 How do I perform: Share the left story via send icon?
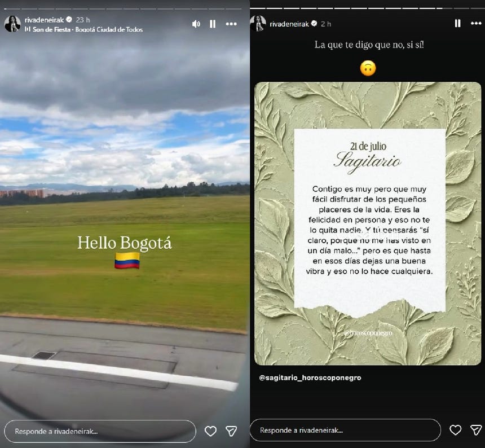coord(231,431)
